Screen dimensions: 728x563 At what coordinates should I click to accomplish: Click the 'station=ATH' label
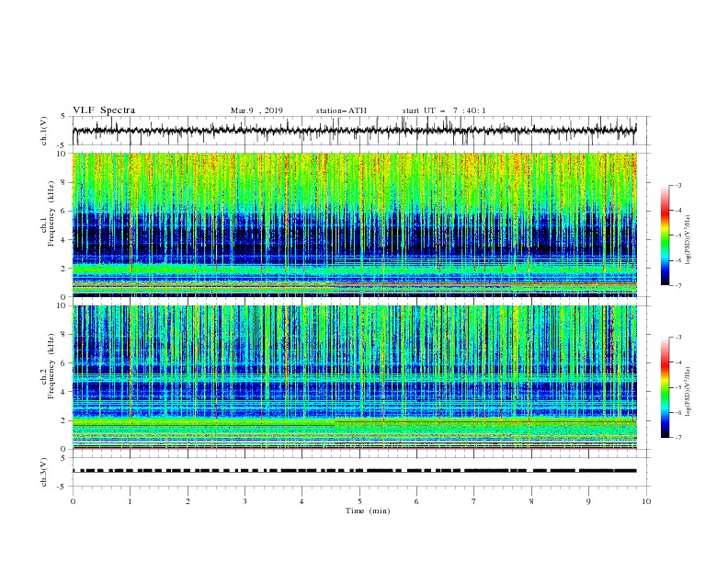341,110
